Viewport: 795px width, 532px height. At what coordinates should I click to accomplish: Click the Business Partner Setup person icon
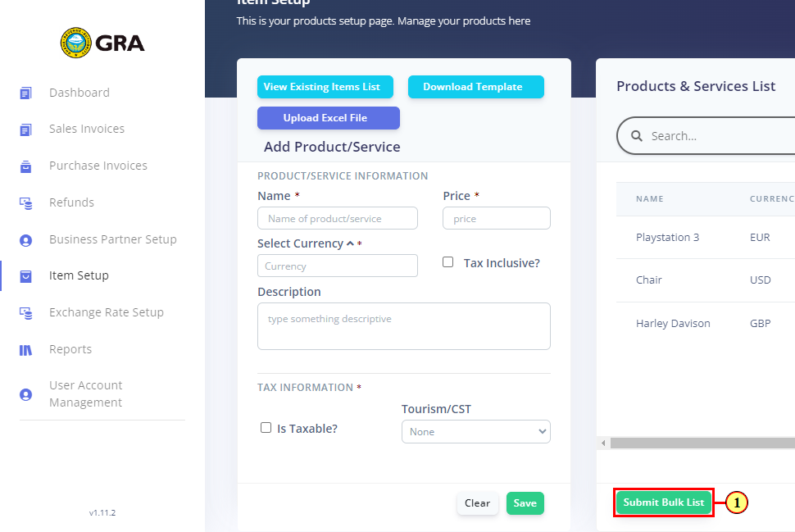coord(25,240)
